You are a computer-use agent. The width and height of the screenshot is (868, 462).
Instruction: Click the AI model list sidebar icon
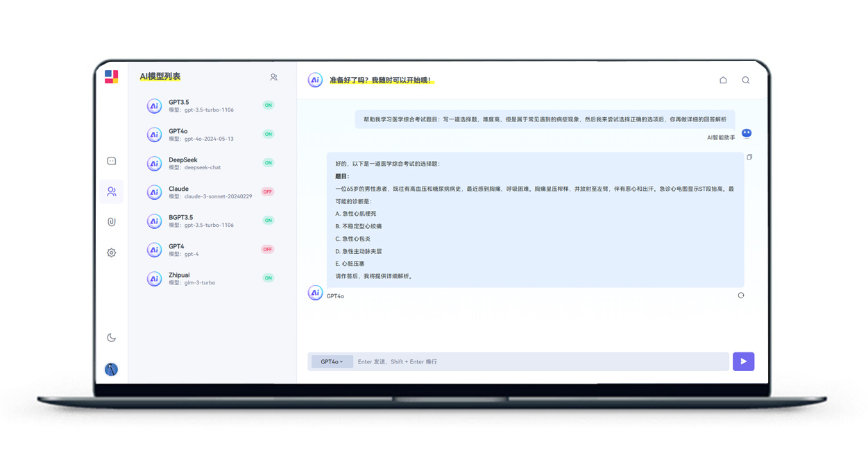click(111, 191)
